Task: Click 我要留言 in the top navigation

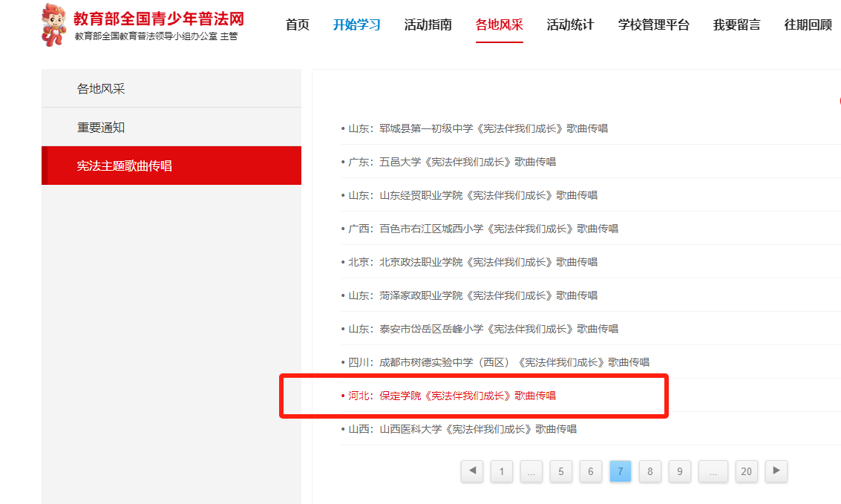Action: [736, 25]
